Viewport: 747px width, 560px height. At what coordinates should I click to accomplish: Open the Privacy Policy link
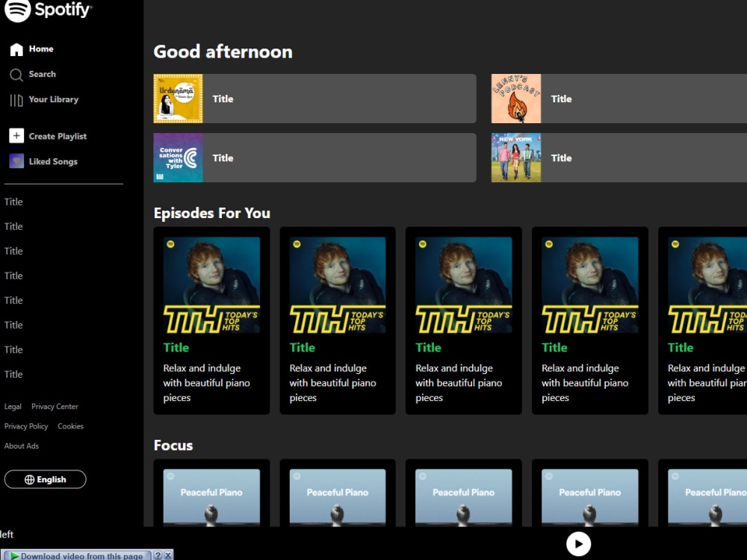(26, 426)
